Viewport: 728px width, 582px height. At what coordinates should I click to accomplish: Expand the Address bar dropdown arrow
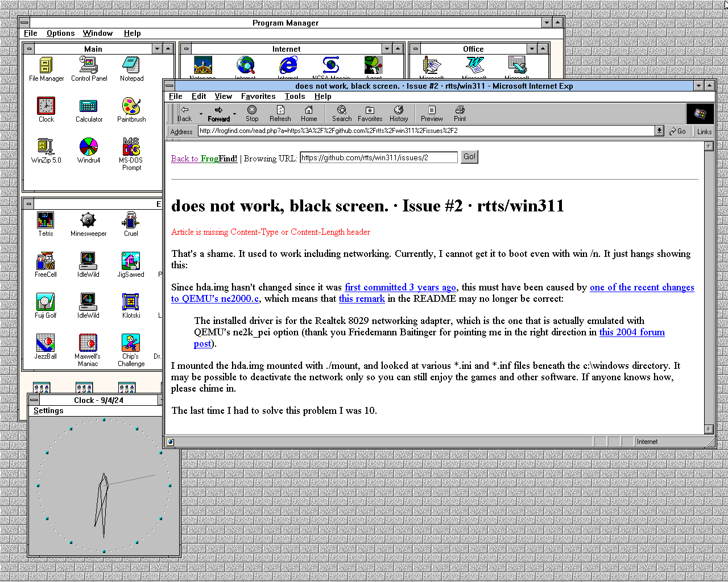coord(659,131)
